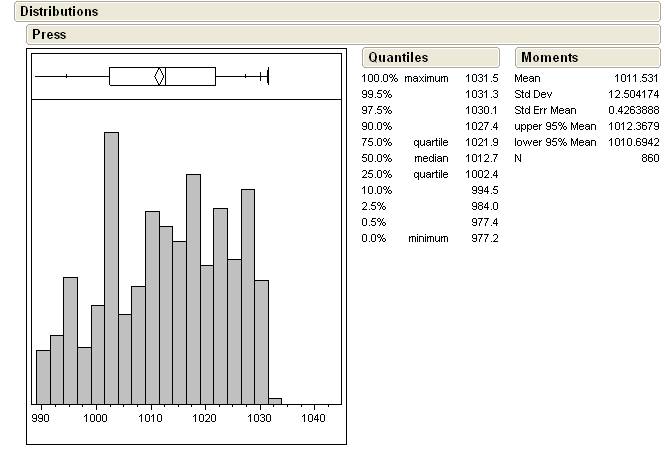The width and height of the screenshot is (665, 452).
Task: Toggle the Quantiles table header
Action: [x=397, y=58]
